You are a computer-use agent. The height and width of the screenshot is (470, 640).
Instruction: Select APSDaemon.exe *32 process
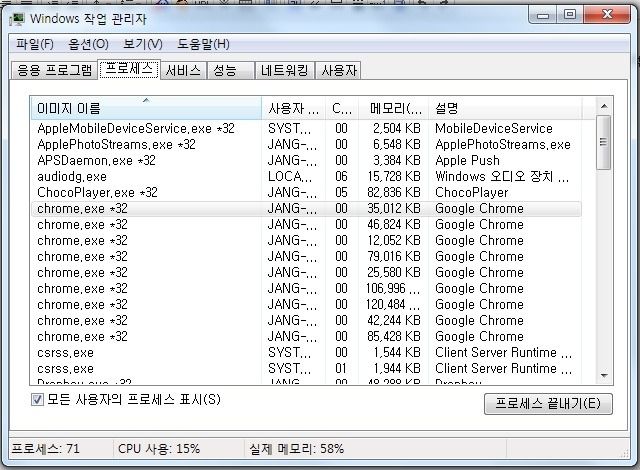coord(306,160)
